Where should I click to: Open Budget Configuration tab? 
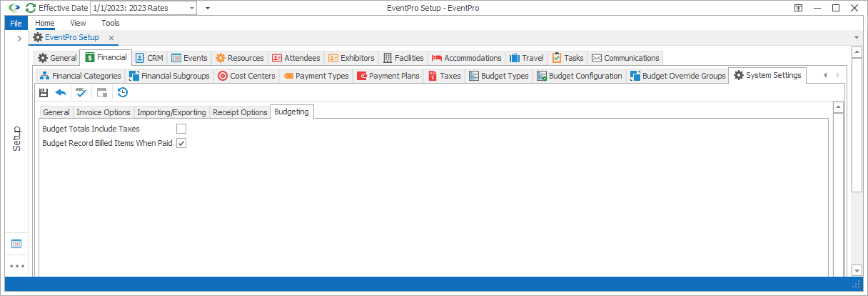coord(580,76)
